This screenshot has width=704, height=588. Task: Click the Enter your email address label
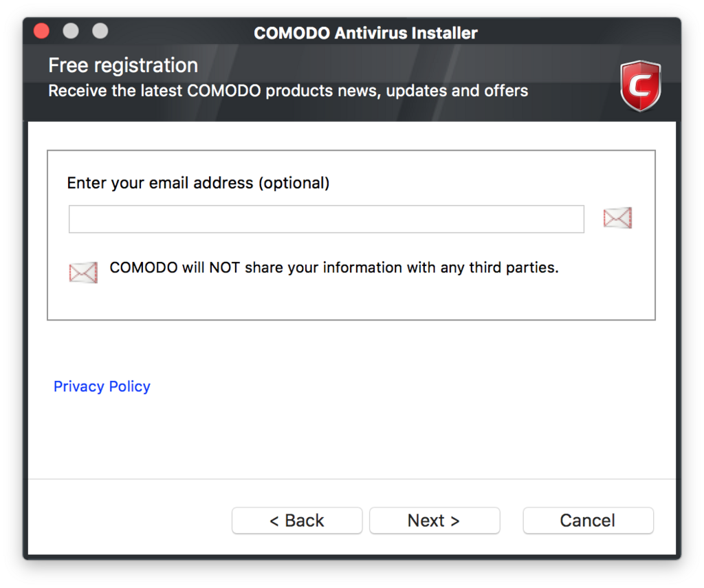[198, 183]
